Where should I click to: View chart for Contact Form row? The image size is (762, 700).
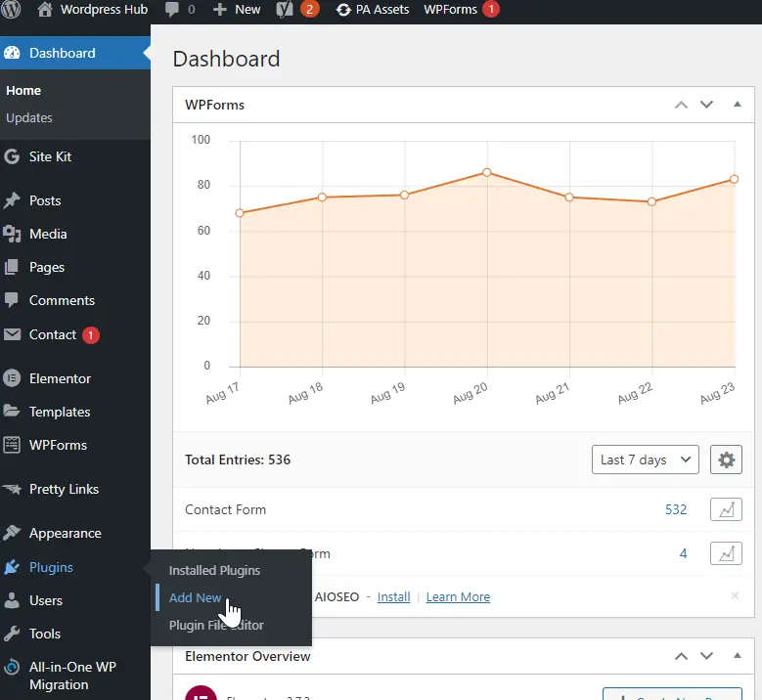(726, 509)
